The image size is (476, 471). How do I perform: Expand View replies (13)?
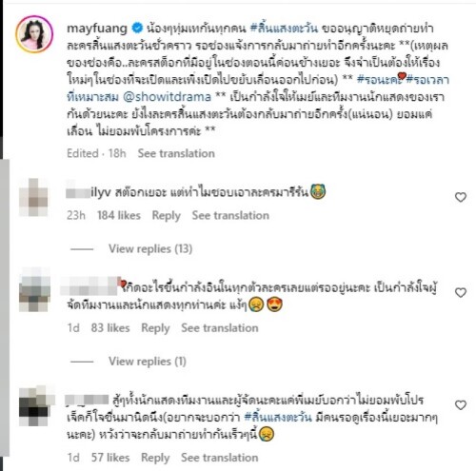(150, 248)
